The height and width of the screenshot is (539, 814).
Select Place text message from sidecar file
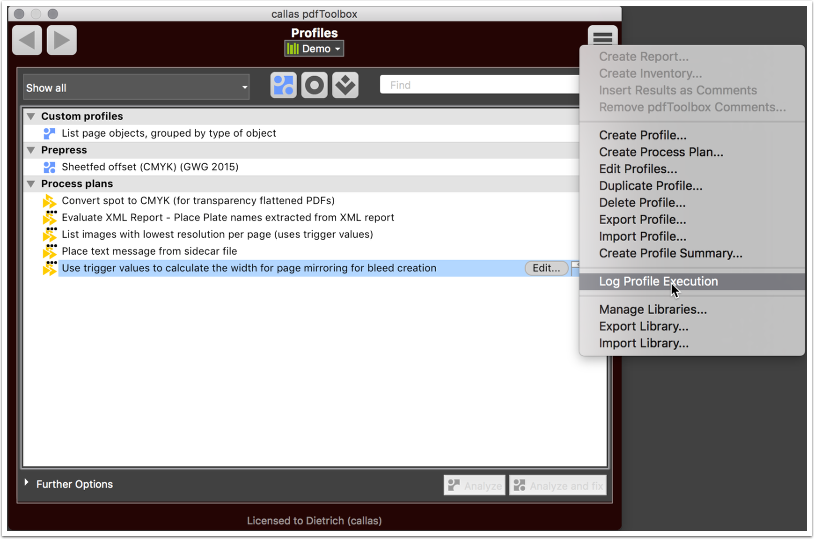point(149,251)
